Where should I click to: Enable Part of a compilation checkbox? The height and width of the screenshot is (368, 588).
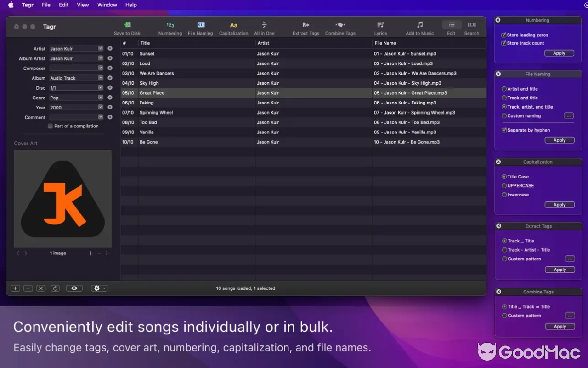click(x=51, y=126)
